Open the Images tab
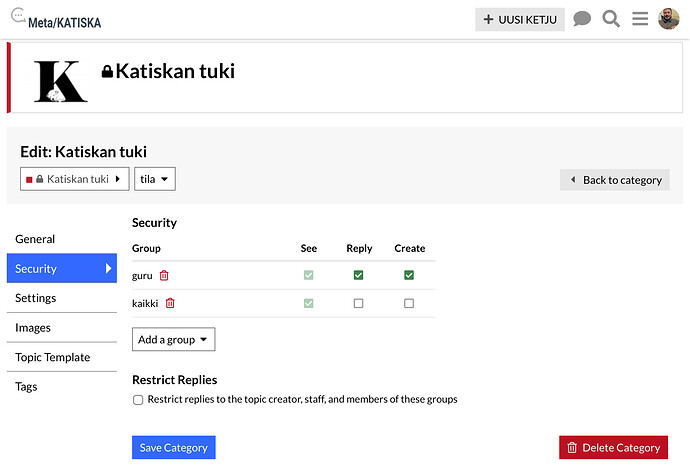This screenshot has width=690, height=473. click(x=62, y=328)
